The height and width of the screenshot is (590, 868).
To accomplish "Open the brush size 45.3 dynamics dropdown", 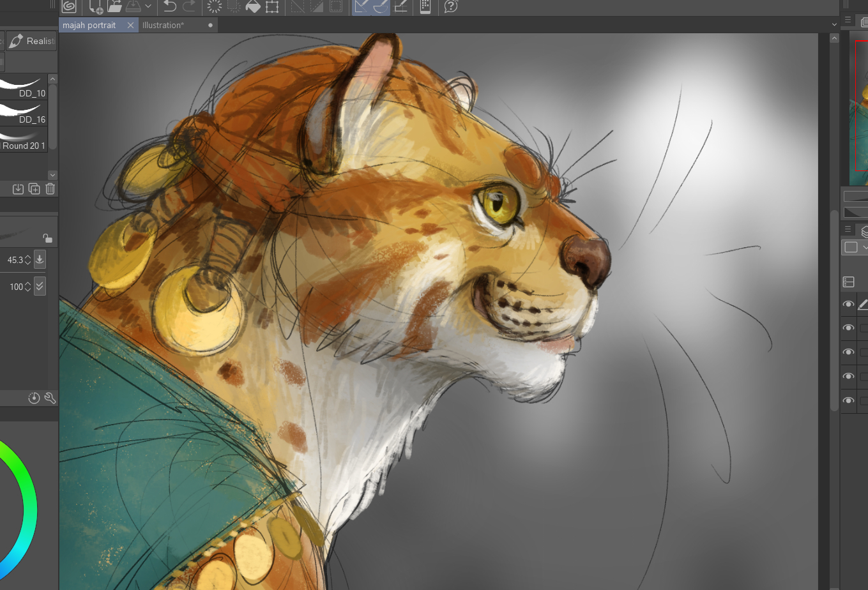I will [x=40, y=259].
